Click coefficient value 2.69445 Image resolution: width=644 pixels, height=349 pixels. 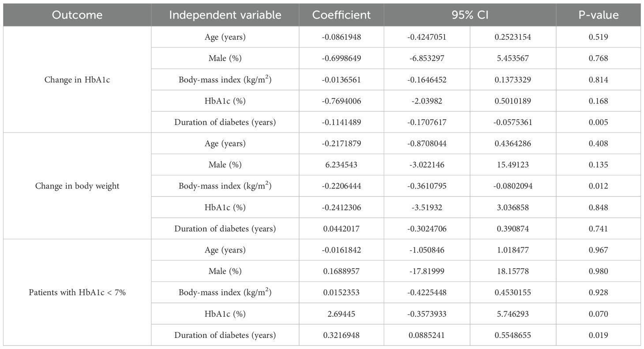(x=341, y=314)
